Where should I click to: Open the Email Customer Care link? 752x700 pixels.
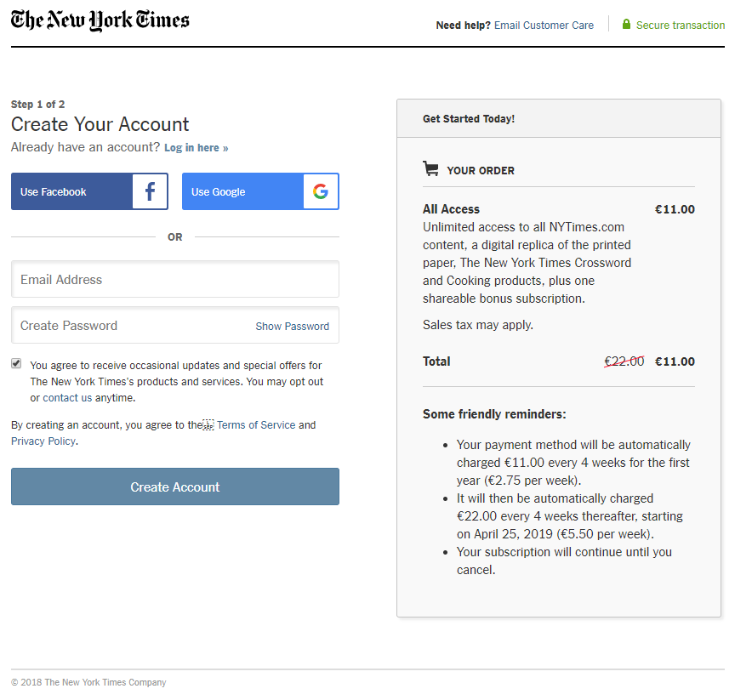click(544, 26)
